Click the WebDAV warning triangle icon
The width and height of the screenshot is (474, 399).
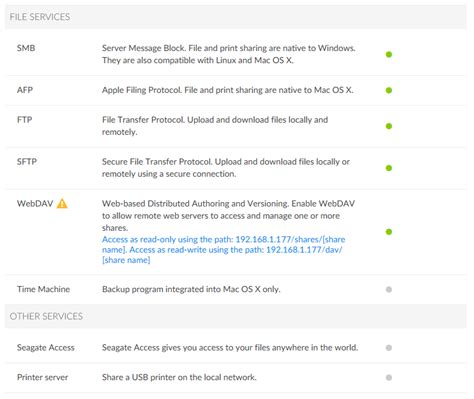(x=62, y=203)
